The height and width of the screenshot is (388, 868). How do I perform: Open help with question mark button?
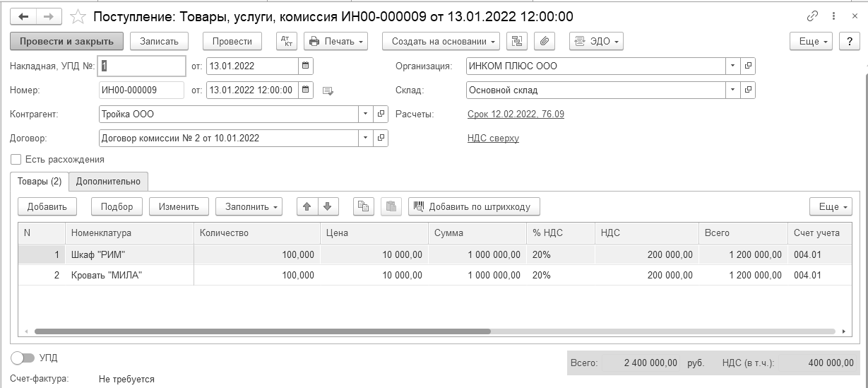[x=849, y=41]
